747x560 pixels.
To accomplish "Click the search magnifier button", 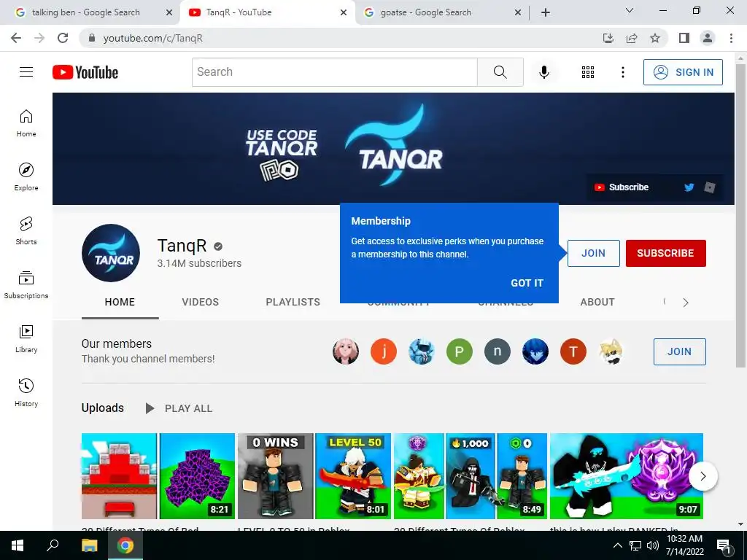I will point(500,72).
